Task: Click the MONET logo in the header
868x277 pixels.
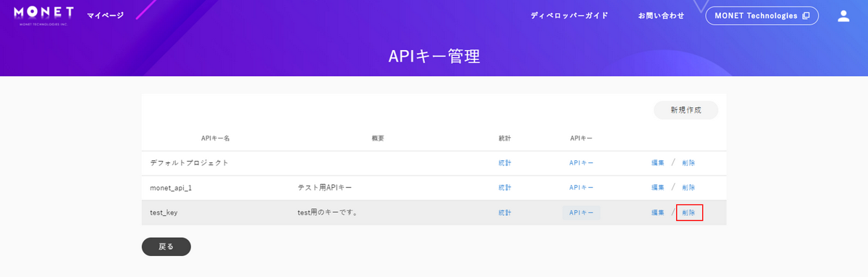Action: [43, 15]
